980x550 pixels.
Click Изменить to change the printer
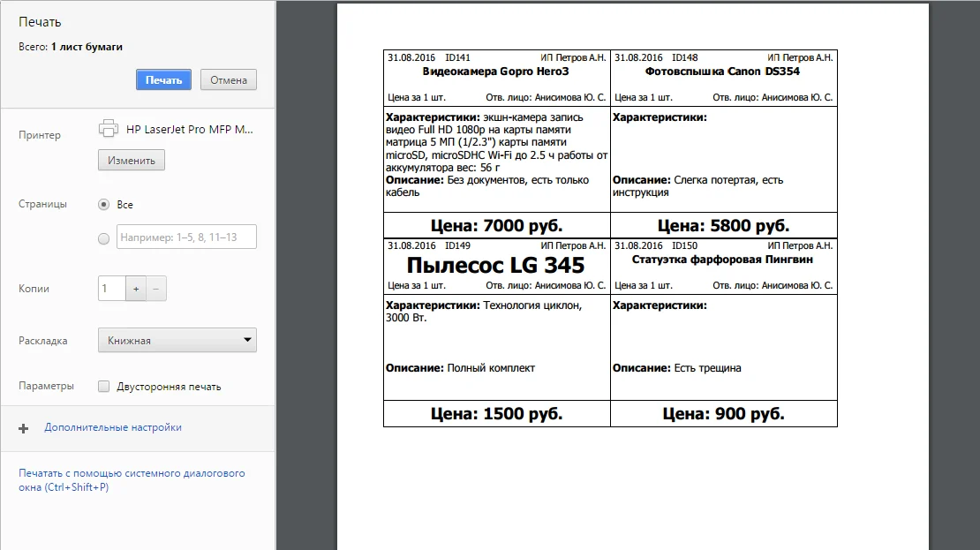point(132,160)
